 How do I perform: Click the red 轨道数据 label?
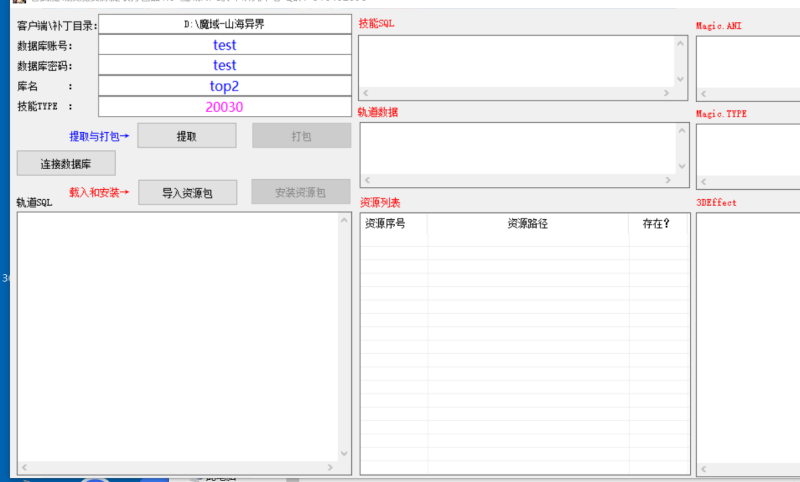pos(378,112)
